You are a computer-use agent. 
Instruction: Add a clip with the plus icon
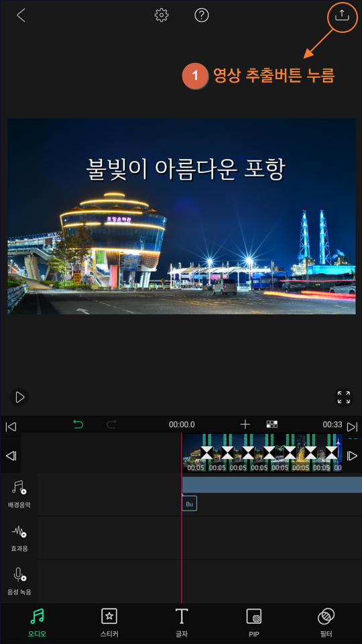(x=245, y=424)
